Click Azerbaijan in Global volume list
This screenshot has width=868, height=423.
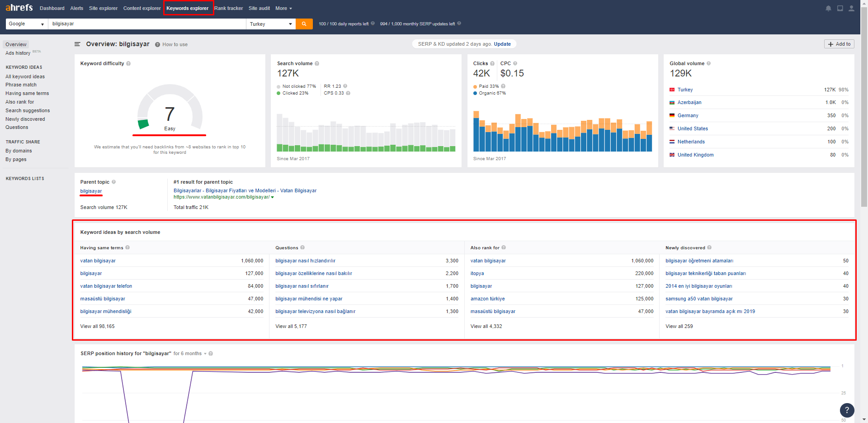(689, 103)
